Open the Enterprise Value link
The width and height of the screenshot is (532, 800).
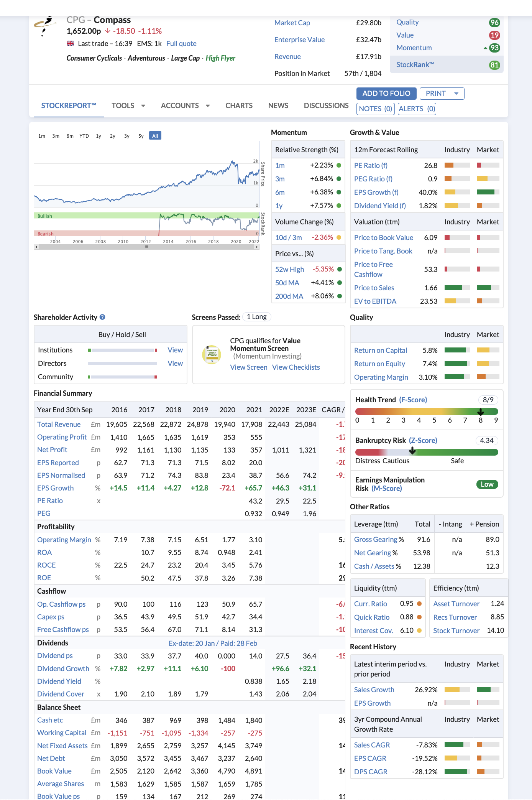299,40
